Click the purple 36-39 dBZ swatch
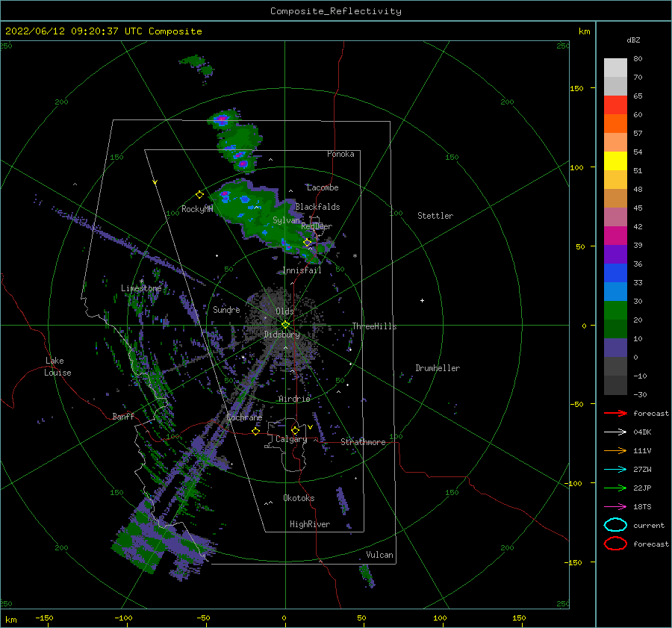Viewport: 672px width, 628px height. [x=615, y=255]
